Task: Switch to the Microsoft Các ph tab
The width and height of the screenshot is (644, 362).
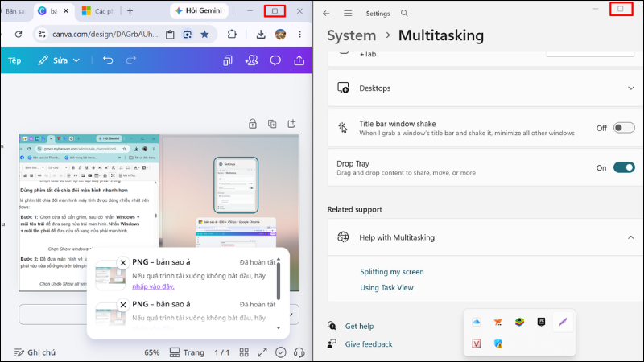Action: (97, 11)
